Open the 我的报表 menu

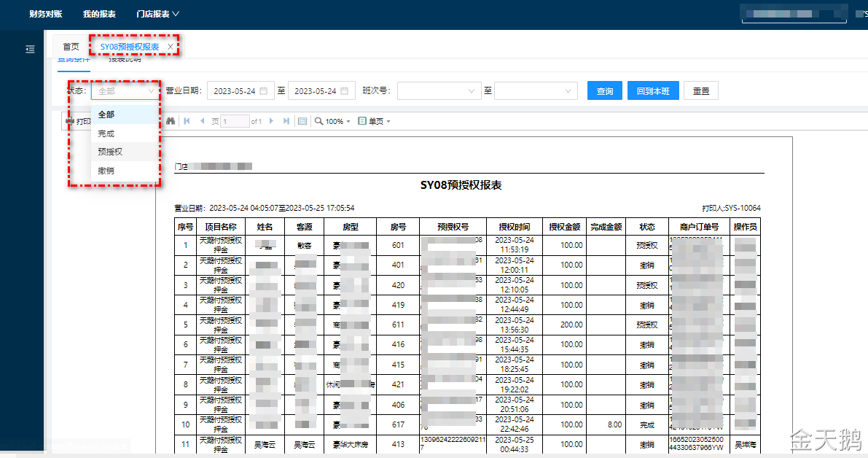click(x=100, y=14)
